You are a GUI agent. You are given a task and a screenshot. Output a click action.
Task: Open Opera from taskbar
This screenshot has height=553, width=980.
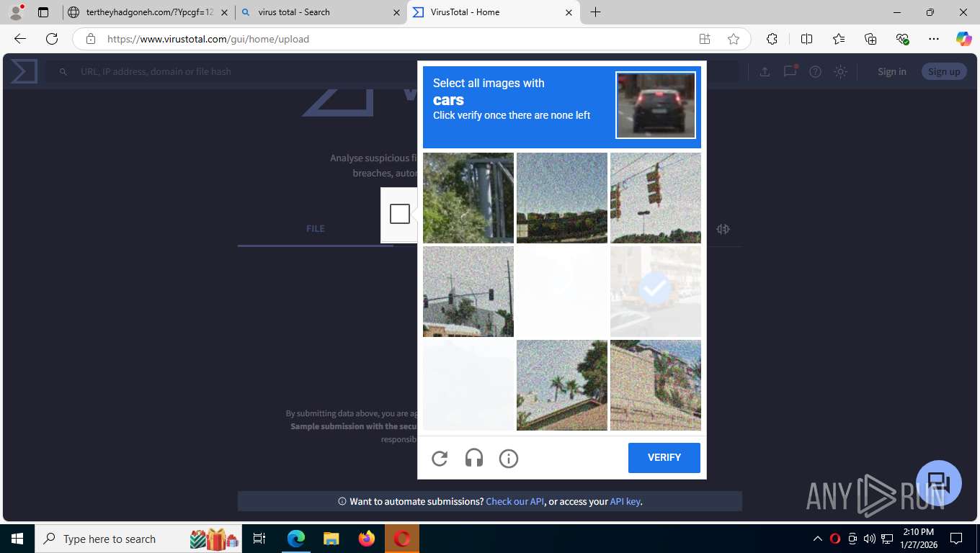click(402, 539)
